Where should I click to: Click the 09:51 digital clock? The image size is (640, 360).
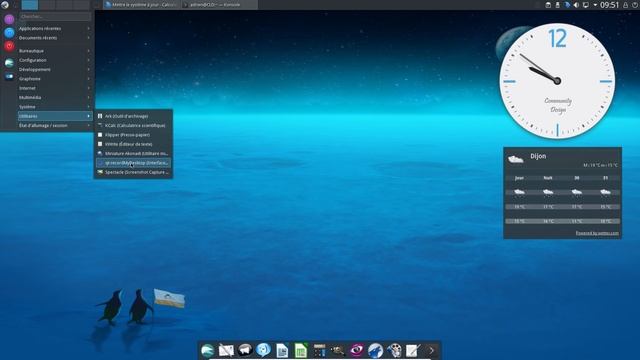[609, 5]
